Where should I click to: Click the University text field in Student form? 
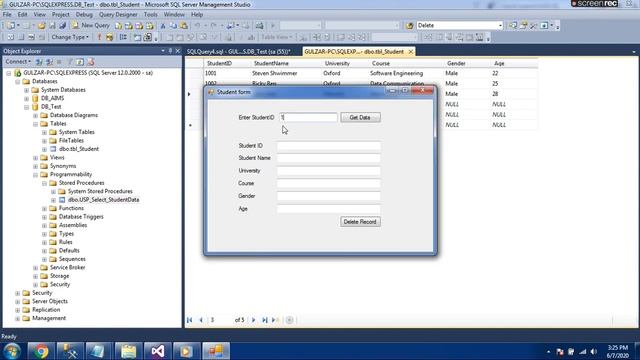point(329,171)
